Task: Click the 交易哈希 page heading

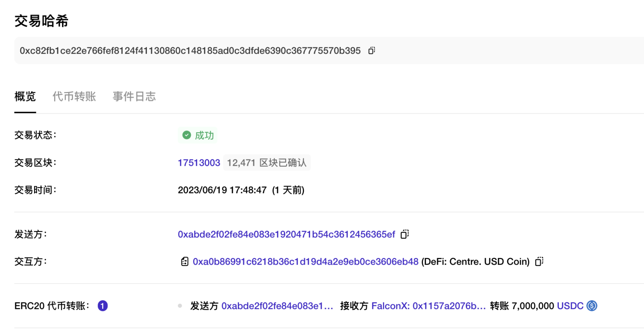Action: [41, 21]
